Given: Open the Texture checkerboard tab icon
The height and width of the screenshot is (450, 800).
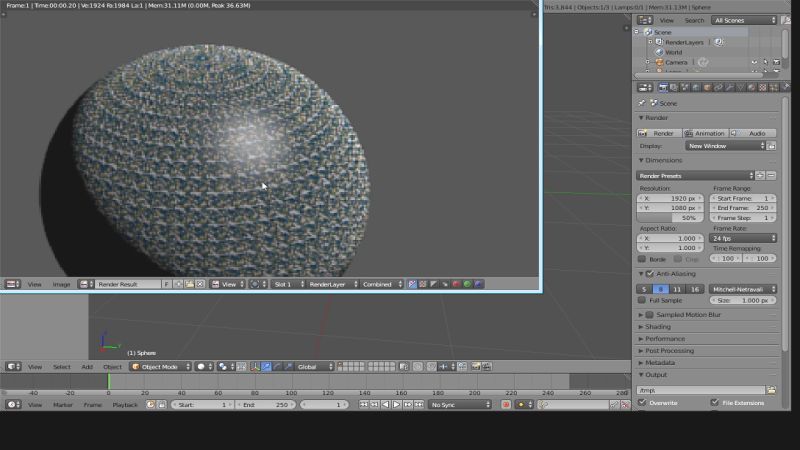Looking at the screenshot, I should point(763,88).
